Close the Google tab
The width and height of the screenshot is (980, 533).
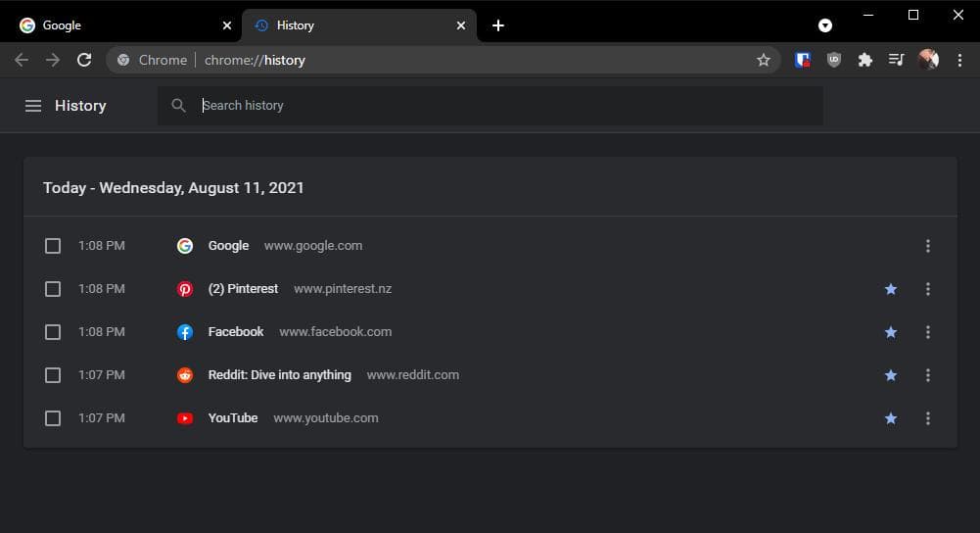pyautogui.click(x=227, y=25)
